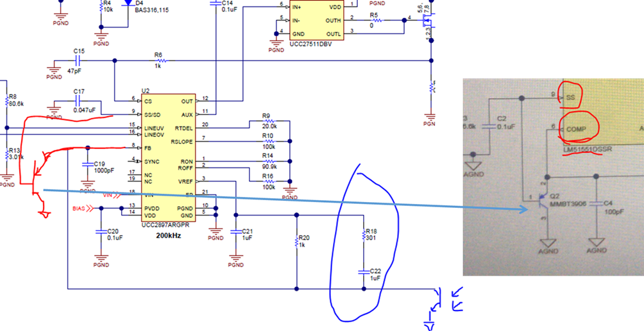Select resistor R20 1k label

coord(304,241)
